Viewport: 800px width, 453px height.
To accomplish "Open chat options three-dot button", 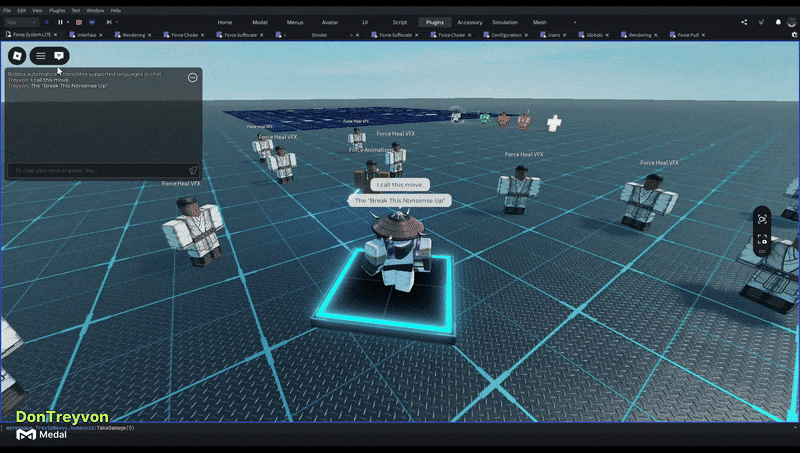I will [192, 77].
